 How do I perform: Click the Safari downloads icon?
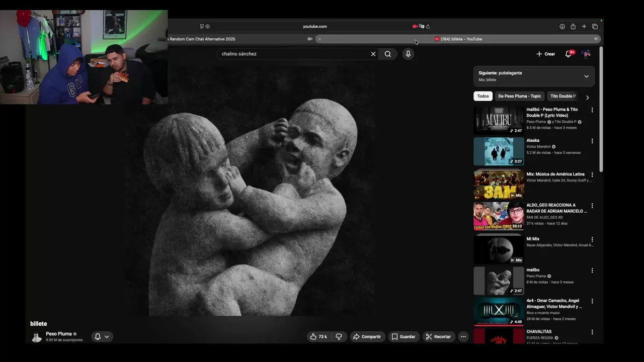point(562,27)
